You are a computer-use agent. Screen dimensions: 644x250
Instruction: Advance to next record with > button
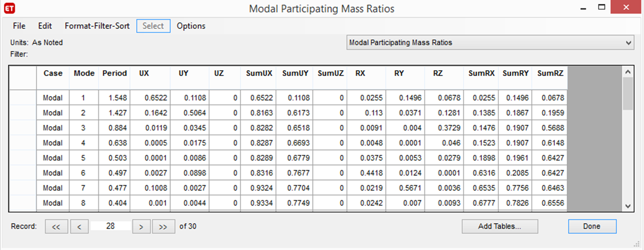141,227
